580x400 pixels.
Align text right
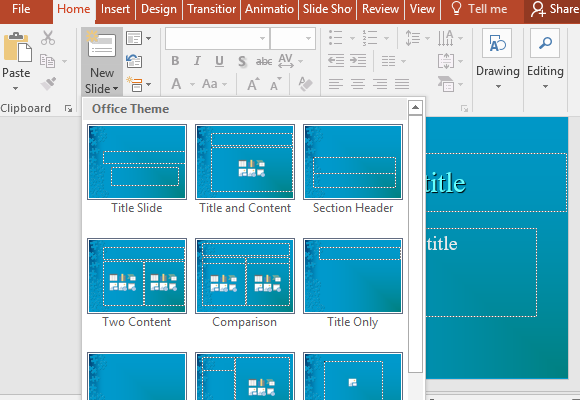(x=380, y=84)
